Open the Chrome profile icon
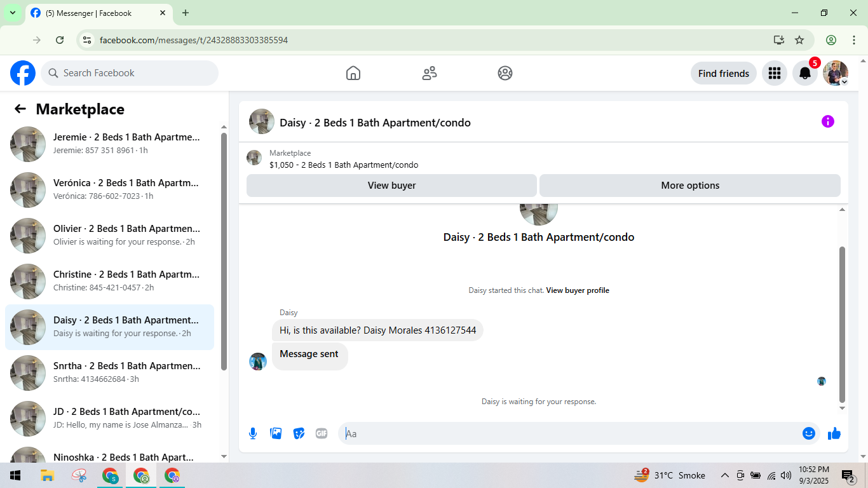 [831, 40]
